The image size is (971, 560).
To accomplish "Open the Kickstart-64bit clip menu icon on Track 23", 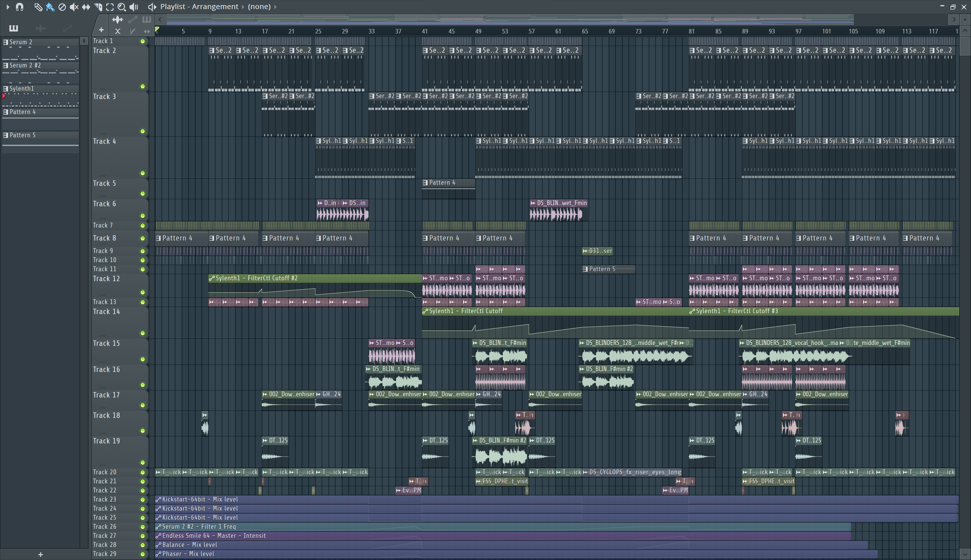I will click(x=158, y=500).
